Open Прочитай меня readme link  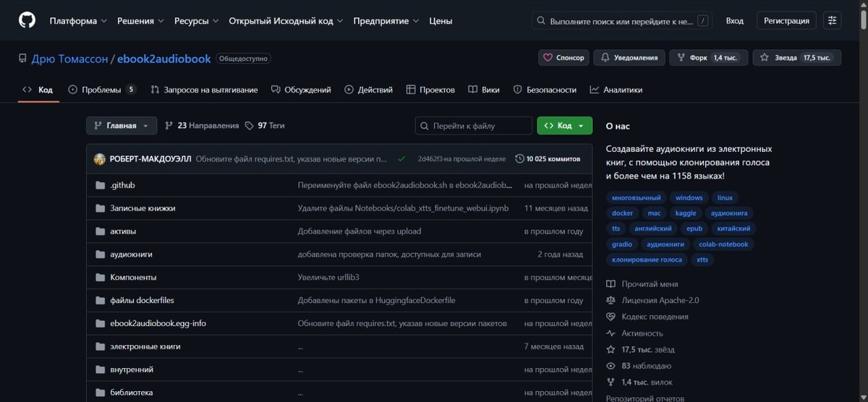(642, 284)
